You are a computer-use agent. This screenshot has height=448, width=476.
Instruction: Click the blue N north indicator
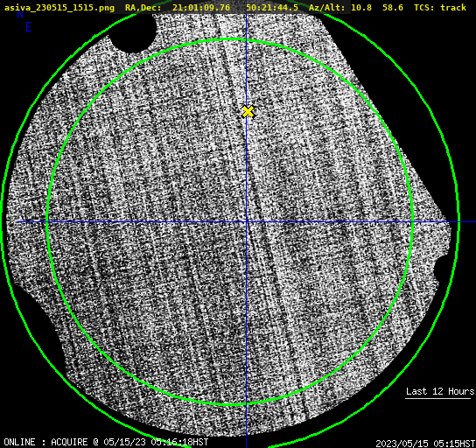[20, 14]
